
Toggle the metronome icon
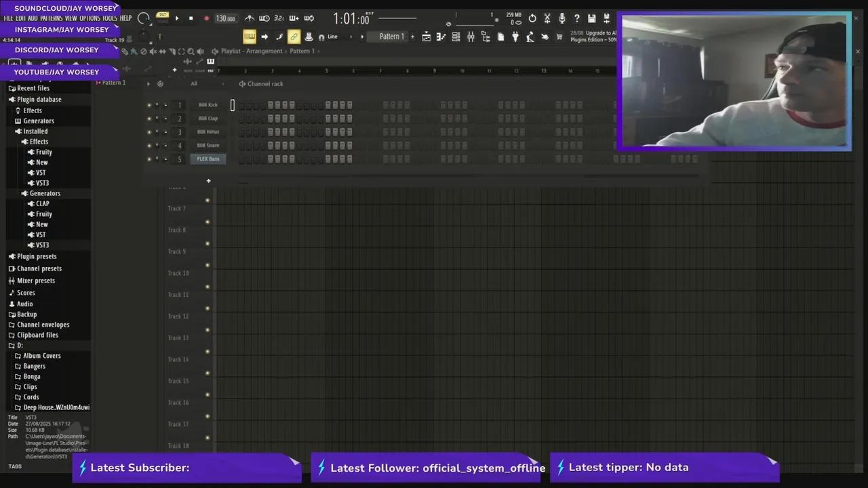click(250, 18)
